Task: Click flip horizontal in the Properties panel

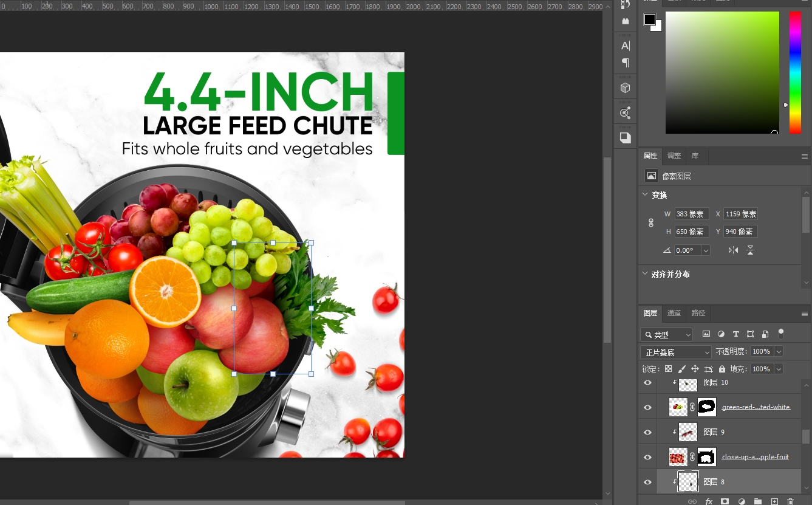Action: point(733,250)
